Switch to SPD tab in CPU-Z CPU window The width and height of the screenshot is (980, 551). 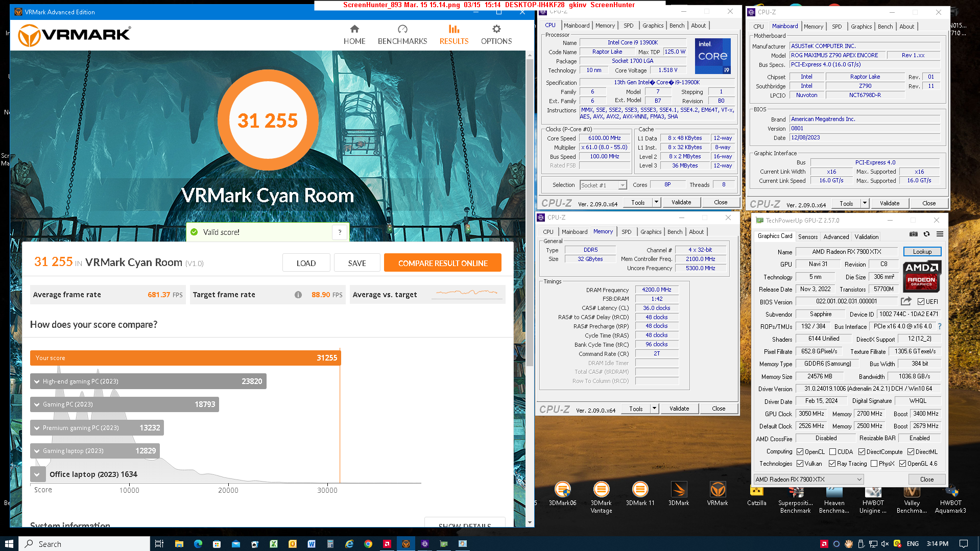[628, 26]
